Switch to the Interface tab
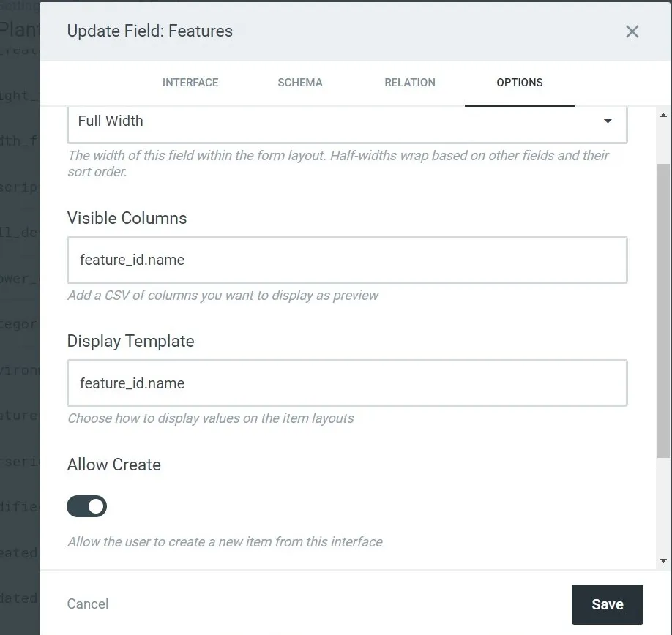The image size is (672, 635). coord(190,83)
